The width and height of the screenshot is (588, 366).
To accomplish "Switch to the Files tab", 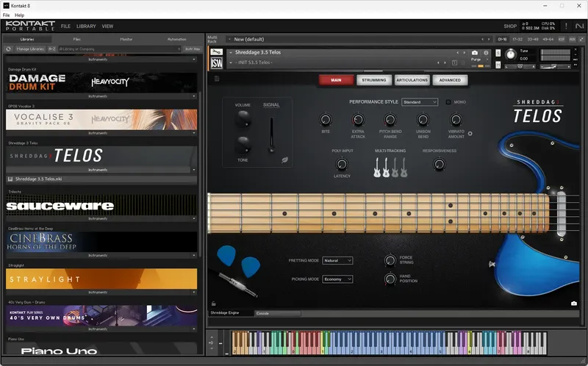I will 77,39.
